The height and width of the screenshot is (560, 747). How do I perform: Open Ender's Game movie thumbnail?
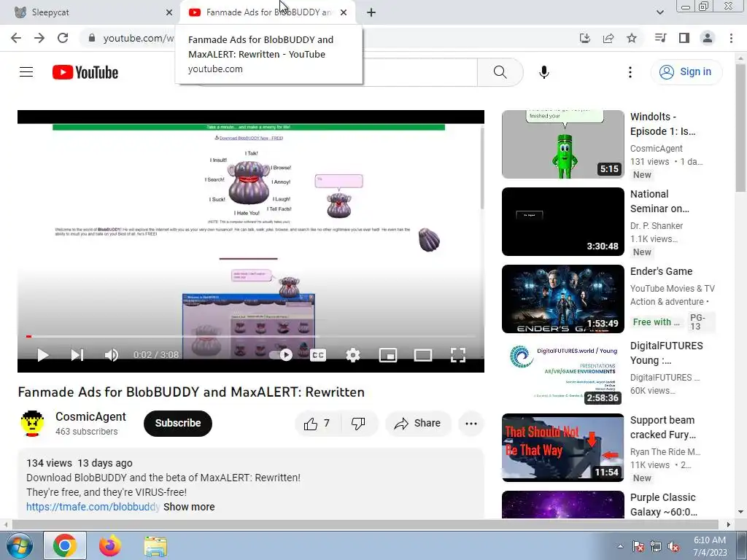click(x=562, y=298)
